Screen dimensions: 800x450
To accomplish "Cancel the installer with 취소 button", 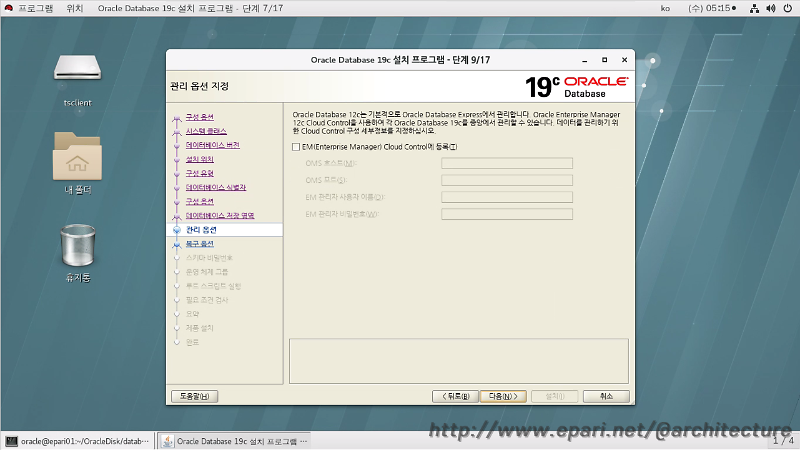I will (606, 396).
